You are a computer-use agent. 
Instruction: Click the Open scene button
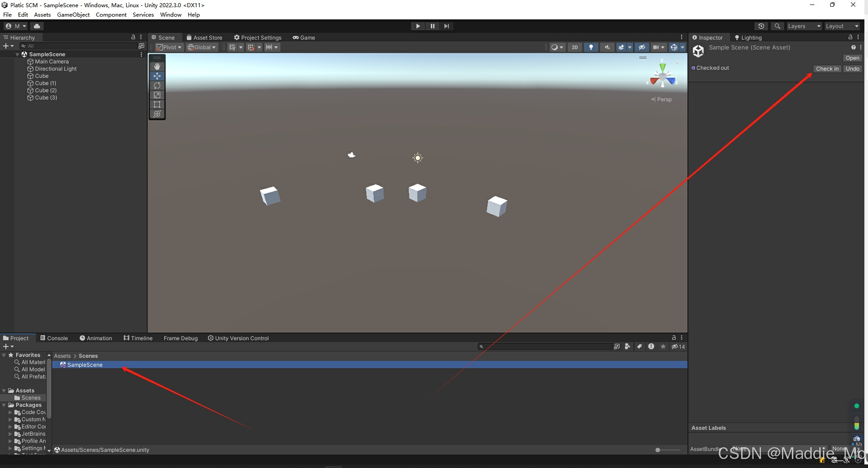(852, 58)
